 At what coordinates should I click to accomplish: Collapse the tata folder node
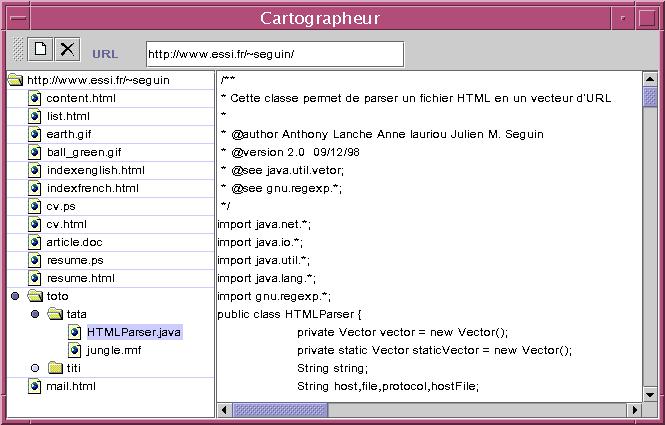coord(35,314)
